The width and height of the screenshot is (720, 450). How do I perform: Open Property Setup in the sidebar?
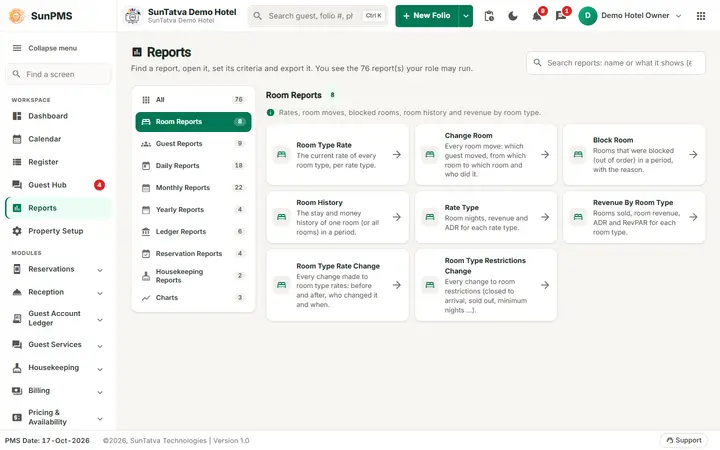pyautogui.click(x=58, y=231)
